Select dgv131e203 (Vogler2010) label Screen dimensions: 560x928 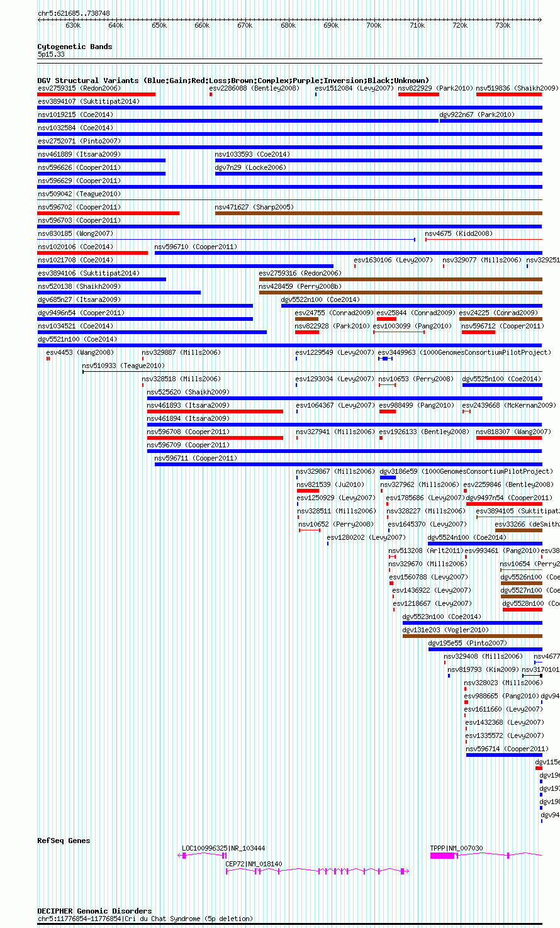point(445,630)
